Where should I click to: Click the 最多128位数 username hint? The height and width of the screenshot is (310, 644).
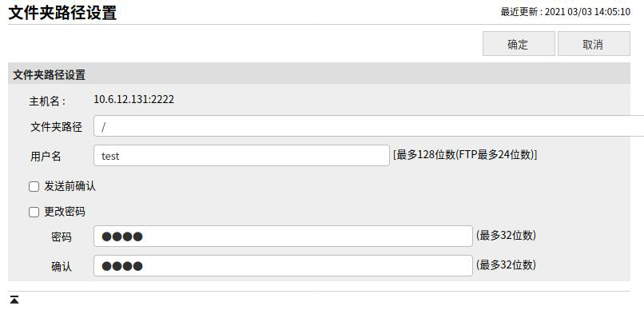tap(465, 155)
